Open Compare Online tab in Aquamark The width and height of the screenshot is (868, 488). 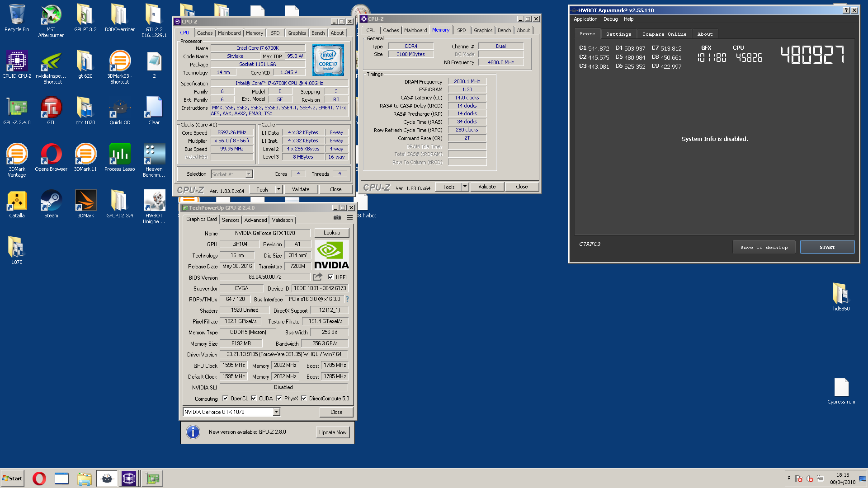[x=664, y=34]
